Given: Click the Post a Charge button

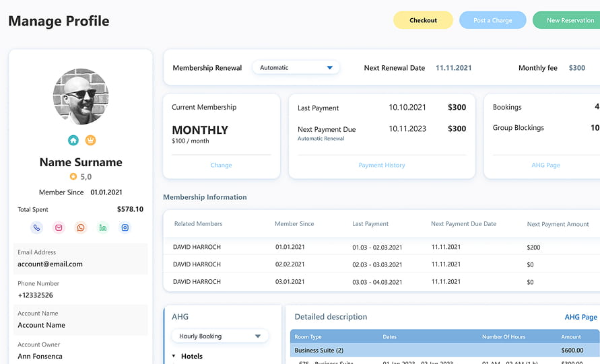Looking at the screenshot, I should pos(492,20).
